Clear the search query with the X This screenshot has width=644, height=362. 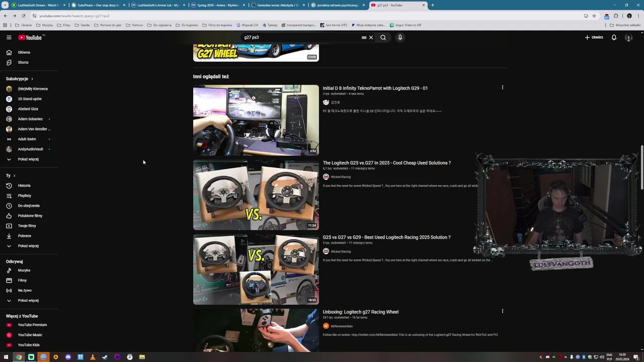pos(371,37)
